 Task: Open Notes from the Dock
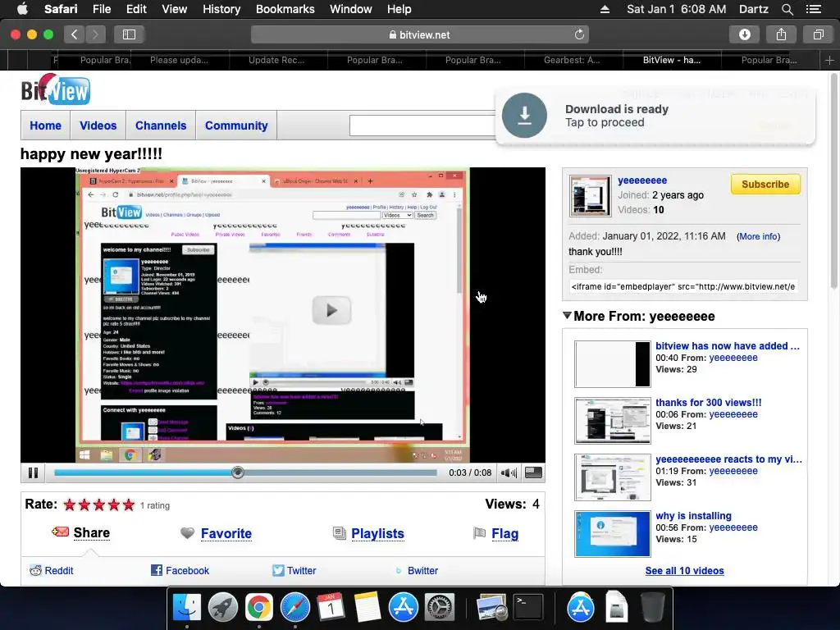point(367,608)
